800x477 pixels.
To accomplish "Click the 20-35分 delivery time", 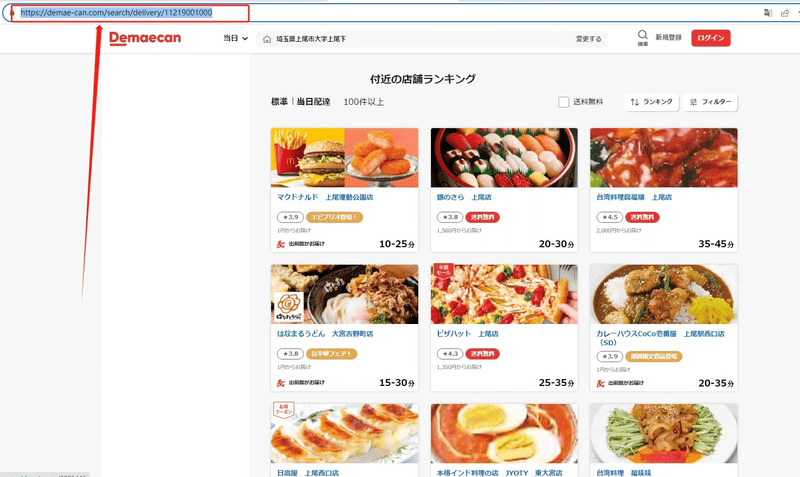I will 716,383.
